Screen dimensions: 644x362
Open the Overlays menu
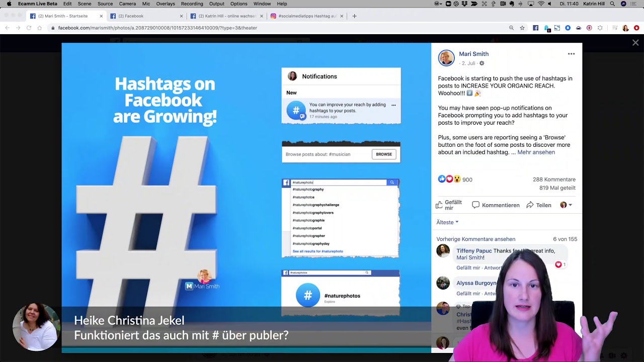pyautogui.click(x=166, y=4)
